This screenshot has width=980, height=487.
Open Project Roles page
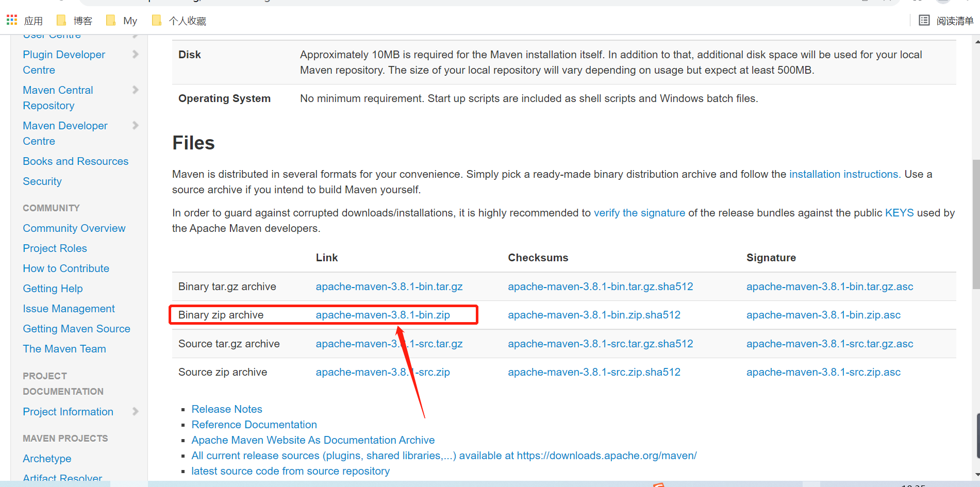(x=55, y=248)
